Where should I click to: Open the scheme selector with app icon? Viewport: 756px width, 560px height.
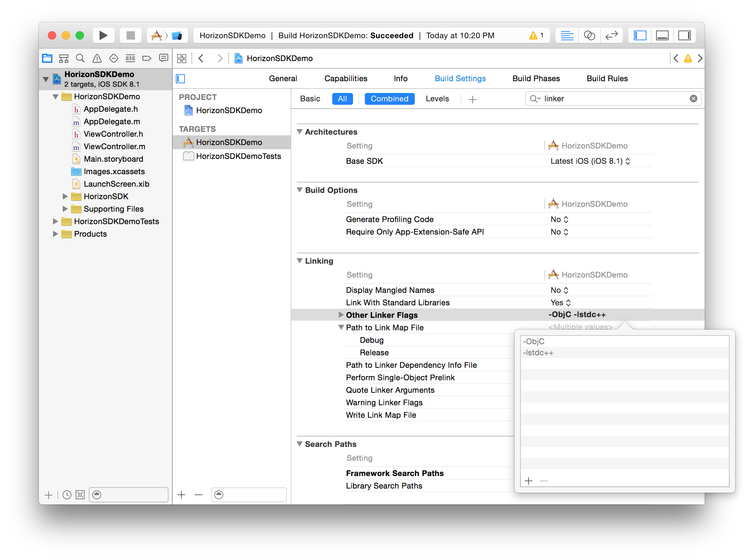(x=157, y=35)
